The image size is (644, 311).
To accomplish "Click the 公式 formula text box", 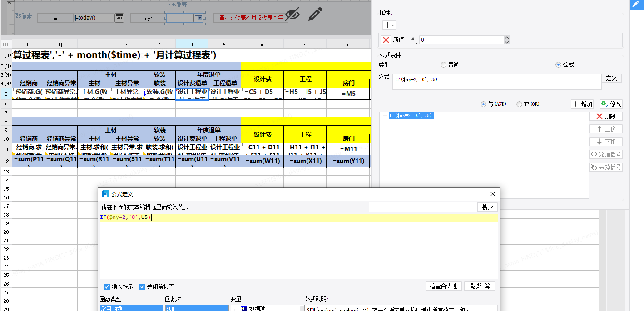I will (x=497, y=82).
